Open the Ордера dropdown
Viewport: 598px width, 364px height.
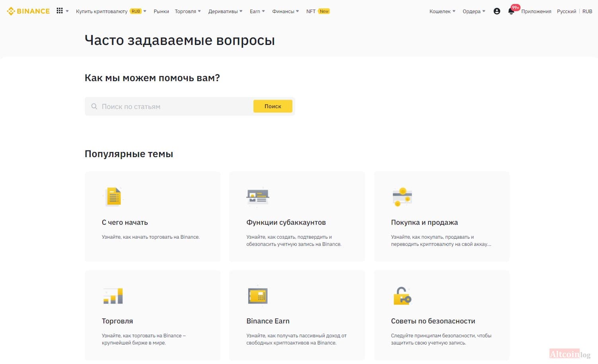(474, 11)
